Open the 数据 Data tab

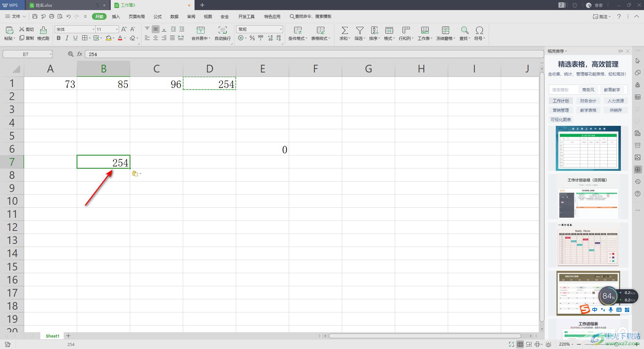[174, 16]
